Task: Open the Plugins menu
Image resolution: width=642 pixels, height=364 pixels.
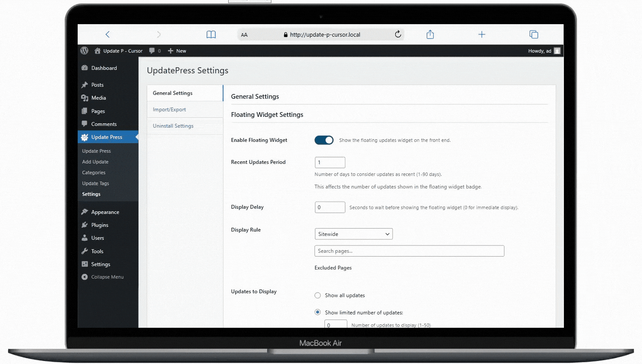Action: coord(108,225)
